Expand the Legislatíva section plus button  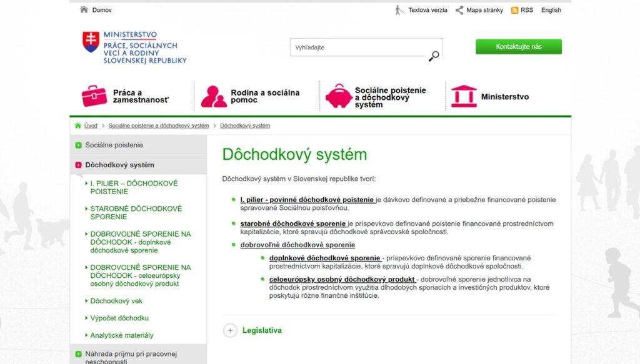230,330
